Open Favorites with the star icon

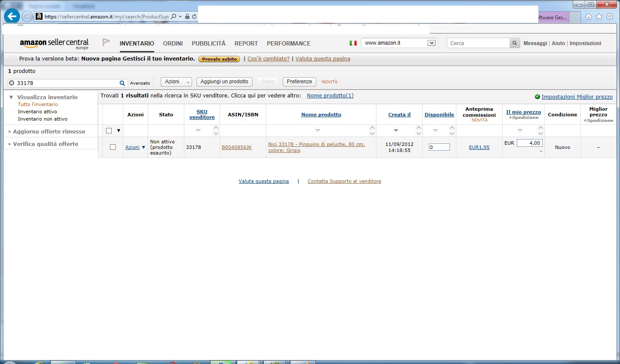coord(599,17)
